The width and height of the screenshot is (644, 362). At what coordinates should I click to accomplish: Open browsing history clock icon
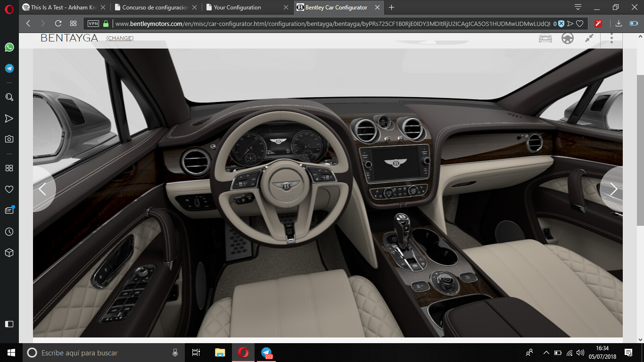9,231
